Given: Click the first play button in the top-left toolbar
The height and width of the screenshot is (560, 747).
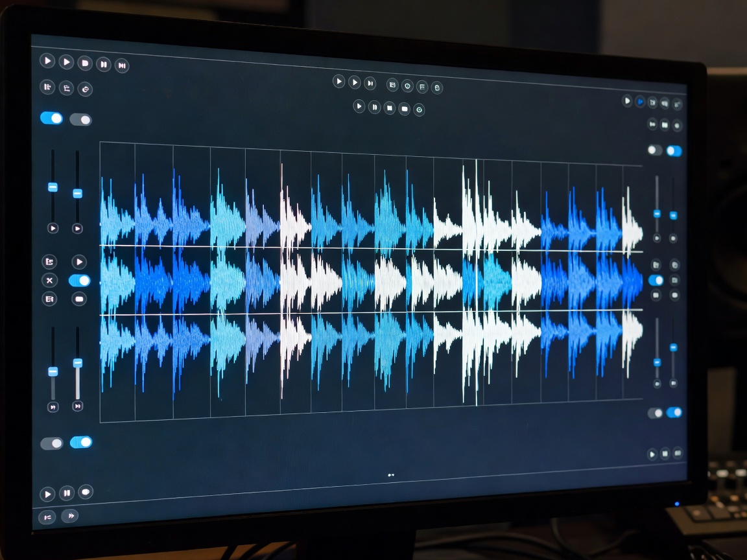Looking at the screenshot, I should point(47,60).
